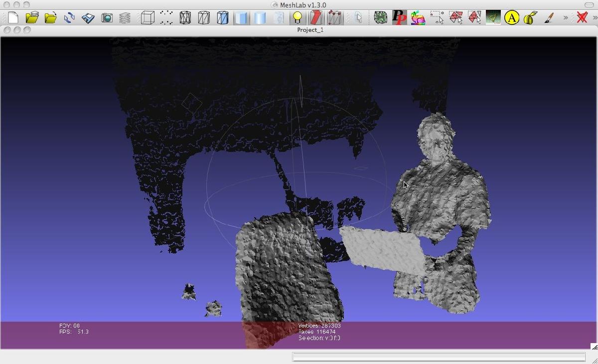
Task: Enable smooth shading render mode
Action: click(260, 18)
